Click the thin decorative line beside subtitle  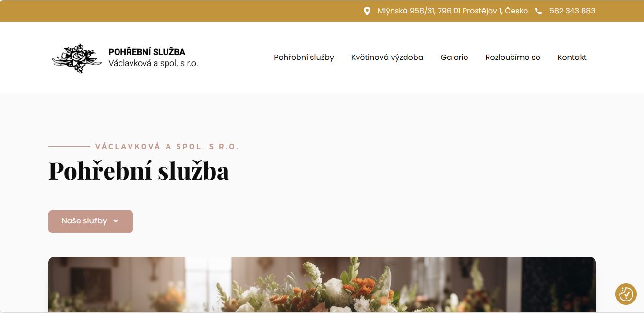click(69, 146)
